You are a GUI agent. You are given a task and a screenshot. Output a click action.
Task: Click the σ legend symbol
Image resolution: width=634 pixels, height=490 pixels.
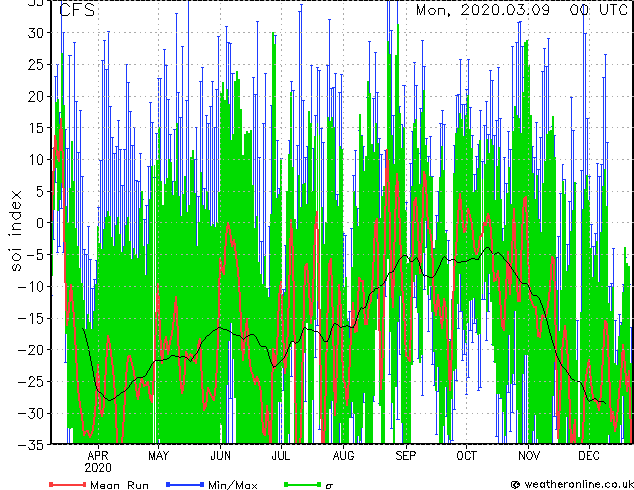329,486
